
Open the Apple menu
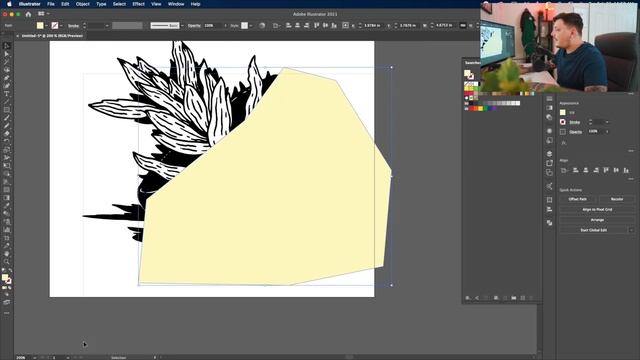[x=9, y=4]
